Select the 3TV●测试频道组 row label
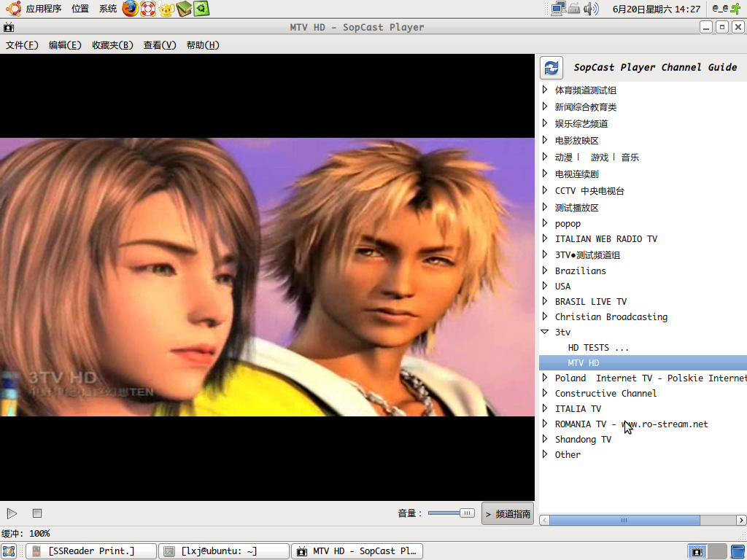Screen dimensions: 747x560 click(x=587, y=254)
